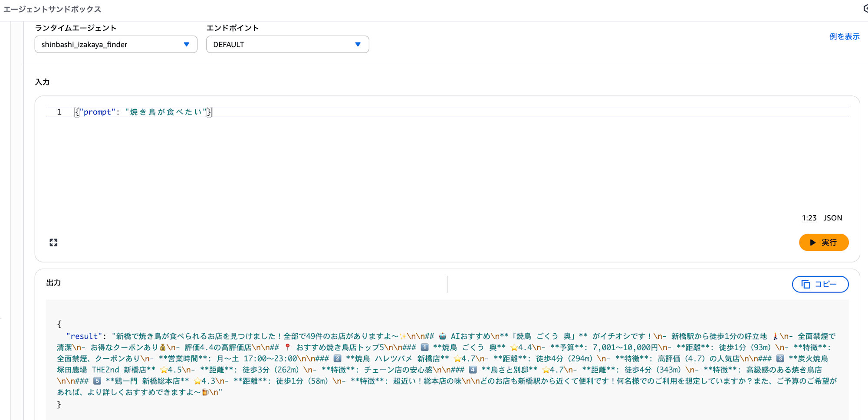Click inside the JSON prompt input line

click(143, 112)
